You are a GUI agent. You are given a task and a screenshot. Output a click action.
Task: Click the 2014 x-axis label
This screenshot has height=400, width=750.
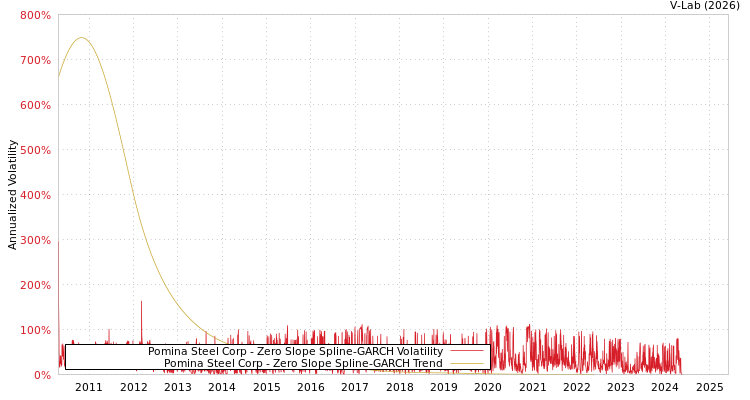coord(222,387)
